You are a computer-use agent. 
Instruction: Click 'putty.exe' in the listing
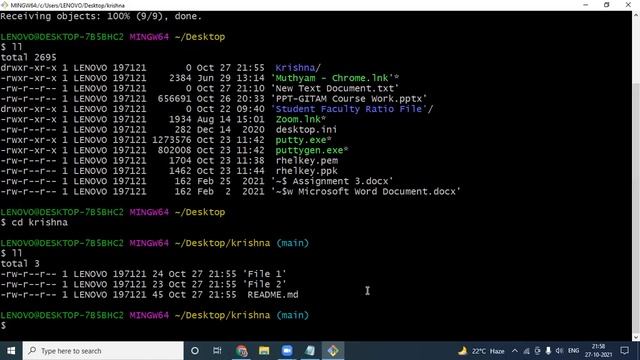click(x=303, y=140)
